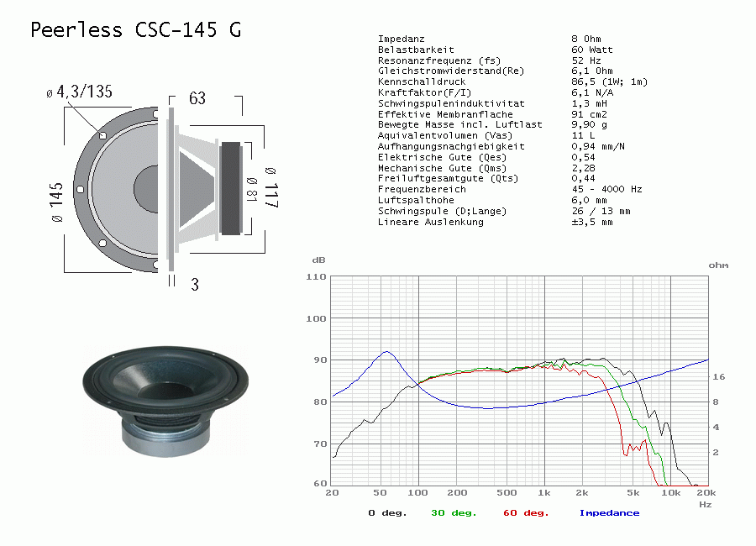Click the '0,94 mm/N' value

pyautogui.click(x=598, y=146)
